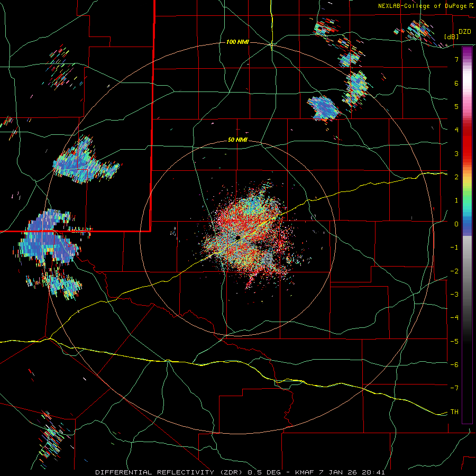
Task: Select the -4 dB scale value
Action: tap(454, 318)
